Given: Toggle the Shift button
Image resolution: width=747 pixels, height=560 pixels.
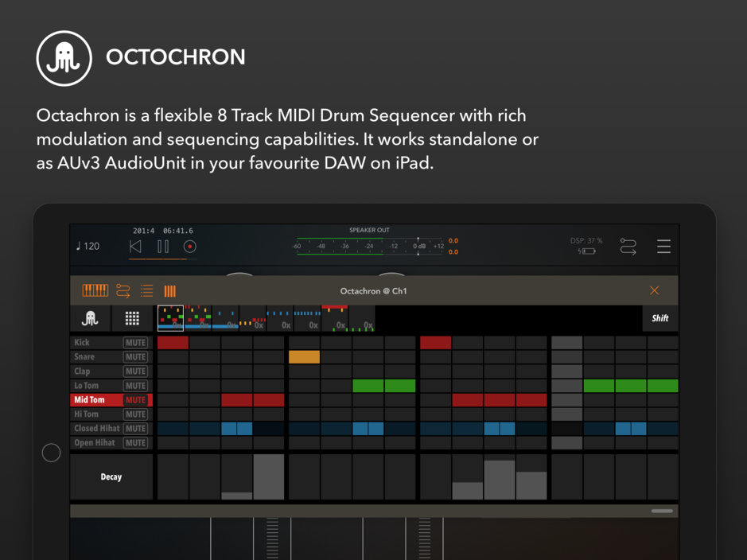Looking at the screenshot, I should point(659,318).
